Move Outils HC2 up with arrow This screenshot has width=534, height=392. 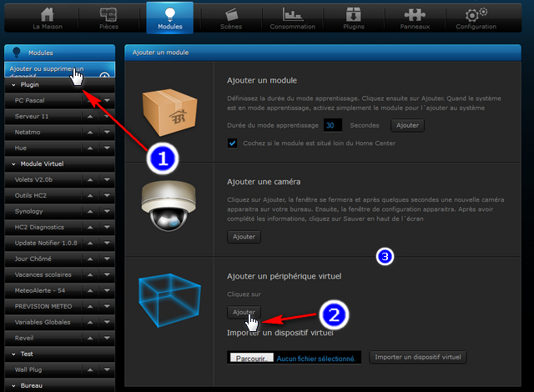(x=90, y=196)
